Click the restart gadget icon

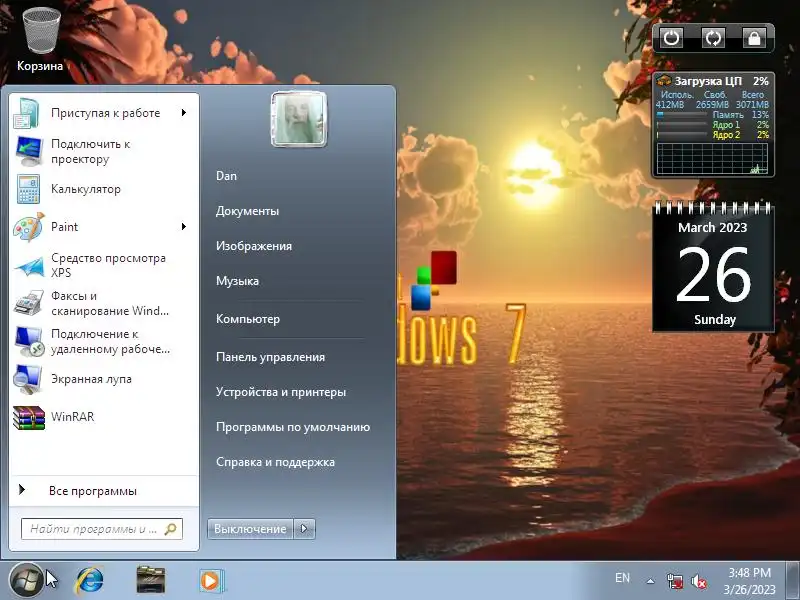pos(713,38)
